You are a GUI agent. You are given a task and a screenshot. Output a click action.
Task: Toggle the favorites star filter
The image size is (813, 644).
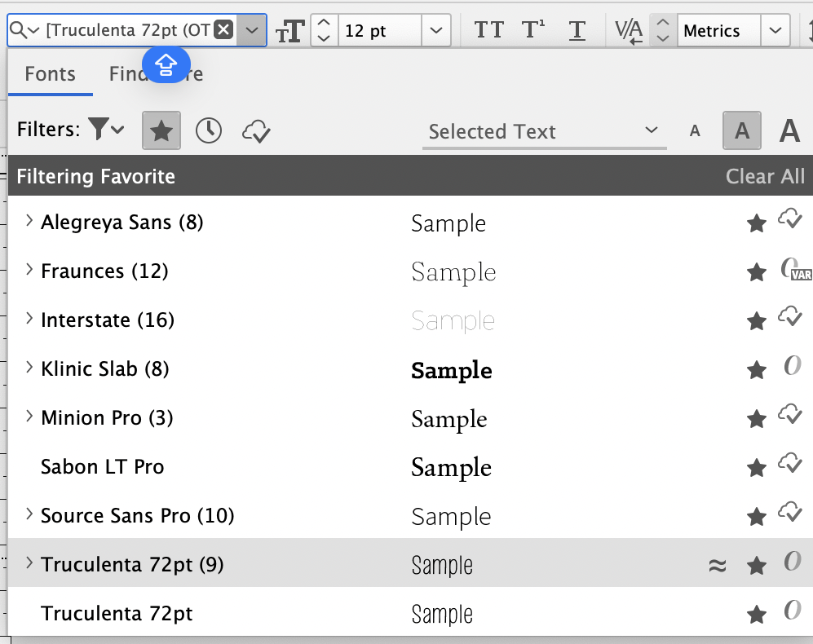point(161,130)
